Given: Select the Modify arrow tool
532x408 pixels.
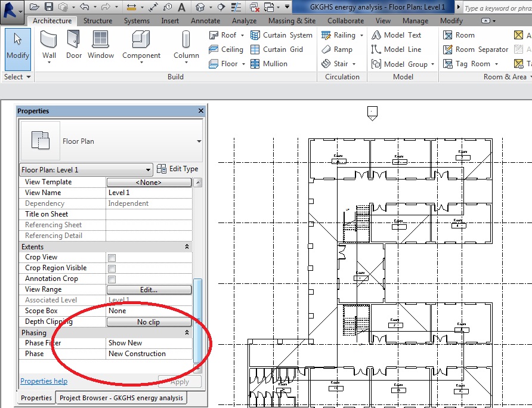Looking at the screenshot, I should [18, 50].
